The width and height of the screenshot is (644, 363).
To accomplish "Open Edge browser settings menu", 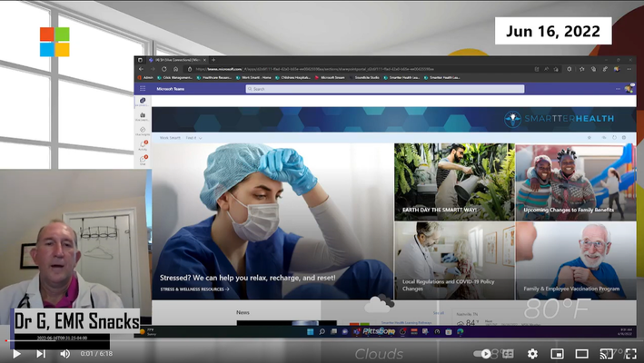I will point(629,69).
